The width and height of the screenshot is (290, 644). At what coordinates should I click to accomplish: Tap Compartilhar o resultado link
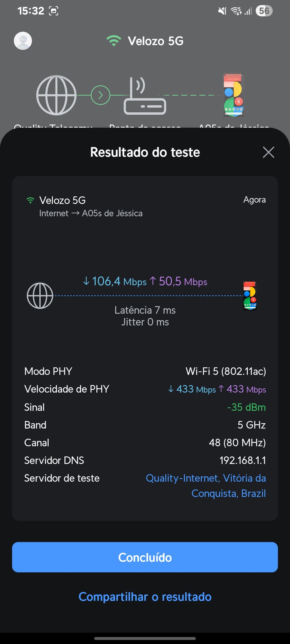pos(145,597)
